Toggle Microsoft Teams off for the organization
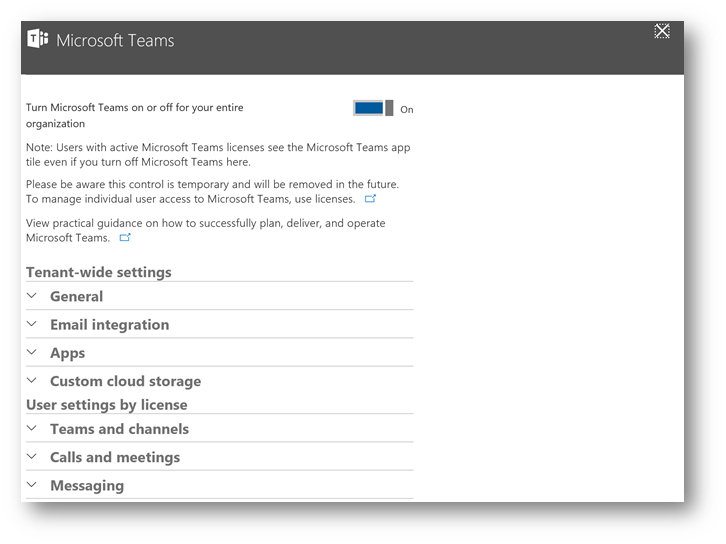The width and height of the screenshot is (726, 544). pos(373,108)
